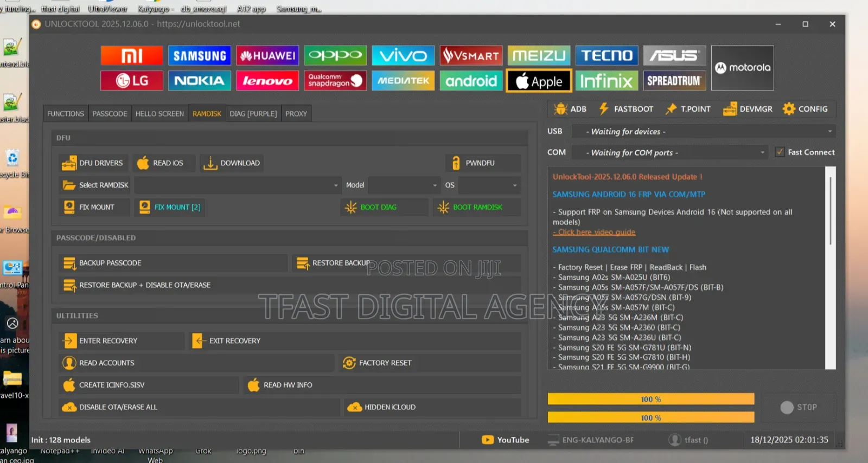Click DFU DRIVERS button
Screen dimensions: 868x463
pos(93,163)
